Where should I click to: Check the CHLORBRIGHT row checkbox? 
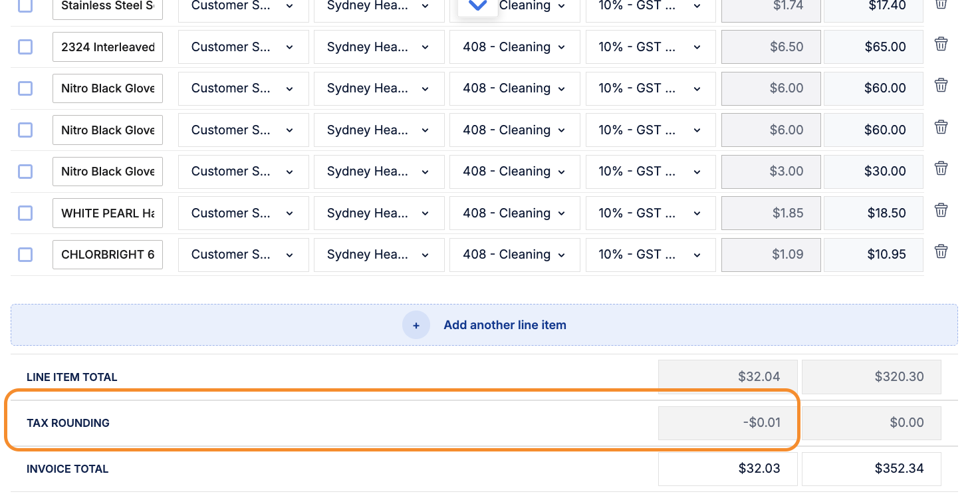(25, 255)
